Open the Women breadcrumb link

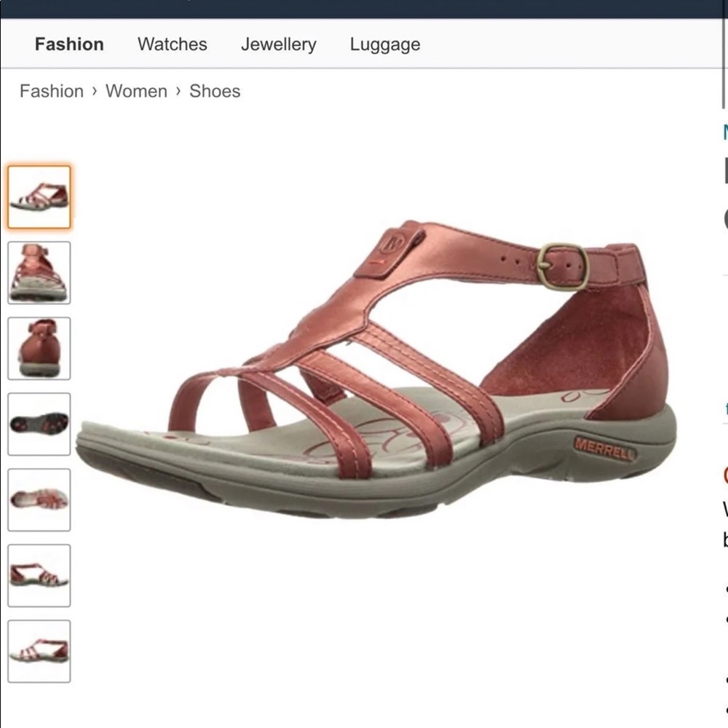pyautogui.click(x=138, y=91)
